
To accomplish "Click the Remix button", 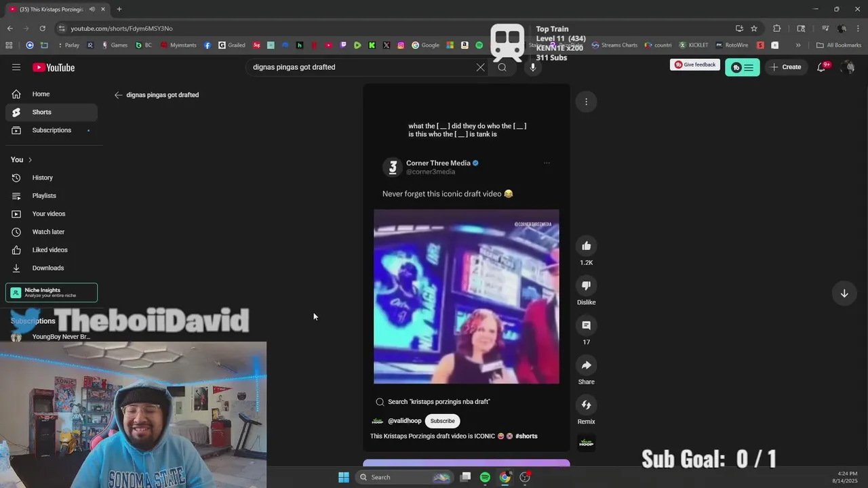I will coord(586,405).
